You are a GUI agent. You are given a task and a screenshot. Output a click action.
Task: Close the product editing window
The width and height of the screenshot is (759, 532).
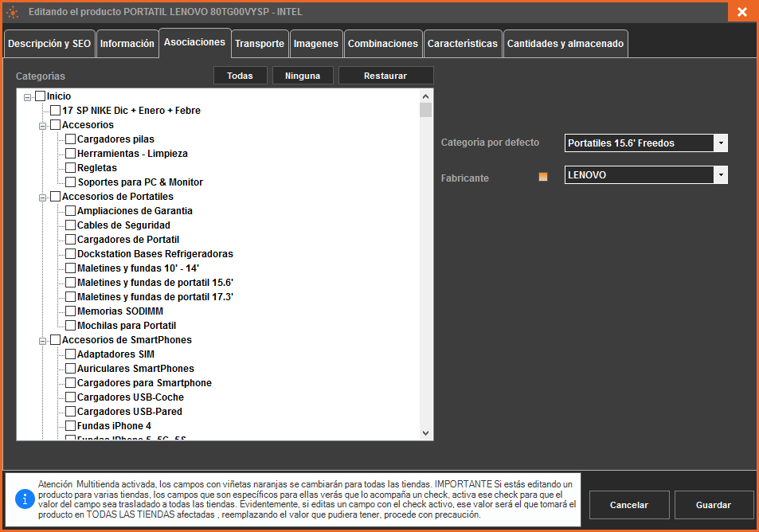[x=741, y=12]
